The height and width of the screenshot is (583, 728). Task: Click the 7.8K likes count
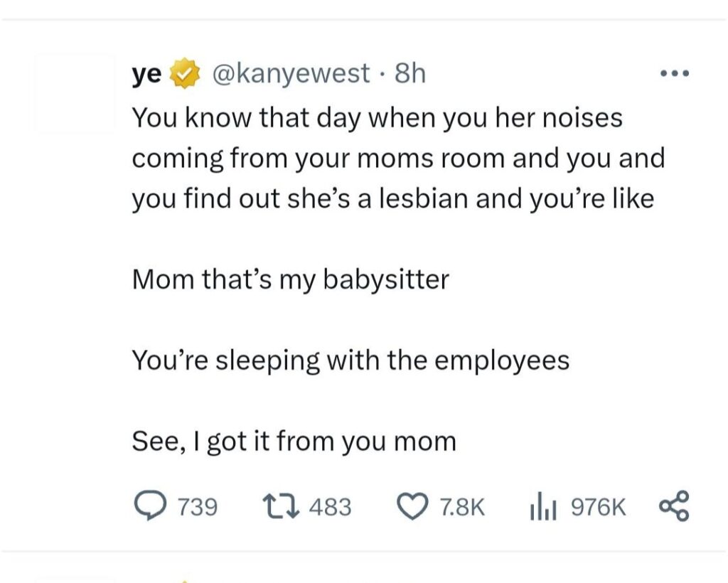[462, 507]
